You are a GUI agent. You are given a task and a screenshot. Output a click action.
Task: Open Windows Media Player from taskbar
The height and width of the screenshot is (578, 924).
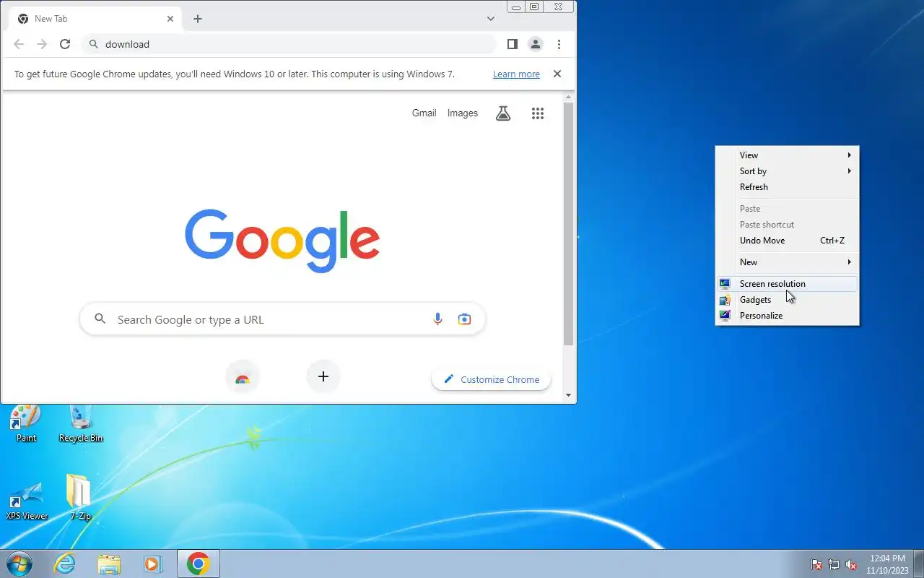152,564
